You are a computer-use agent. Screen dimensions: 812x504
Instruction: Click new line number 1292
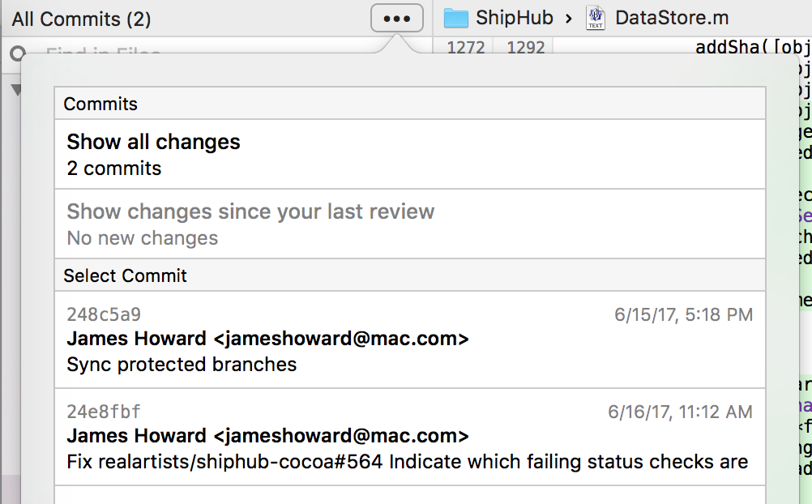(x=526, y=48)
